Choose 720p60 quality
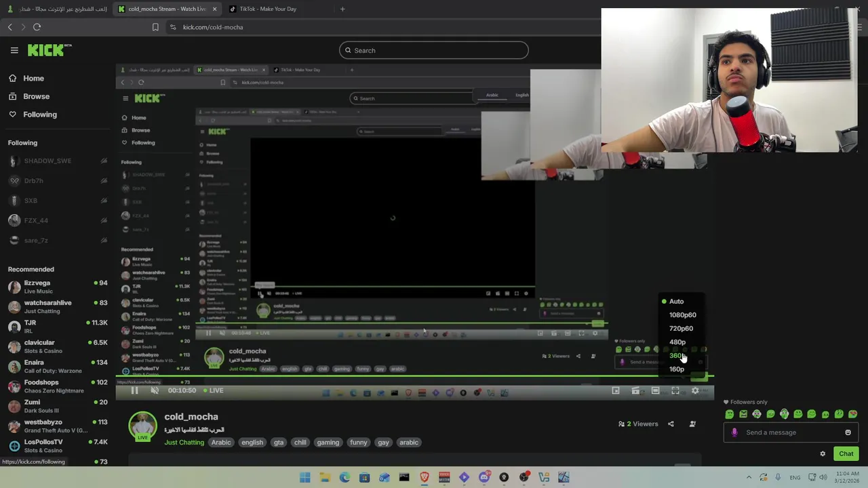The width and height of the screenshot is (868, 488). pyautogui.click(x=681, y=329)
